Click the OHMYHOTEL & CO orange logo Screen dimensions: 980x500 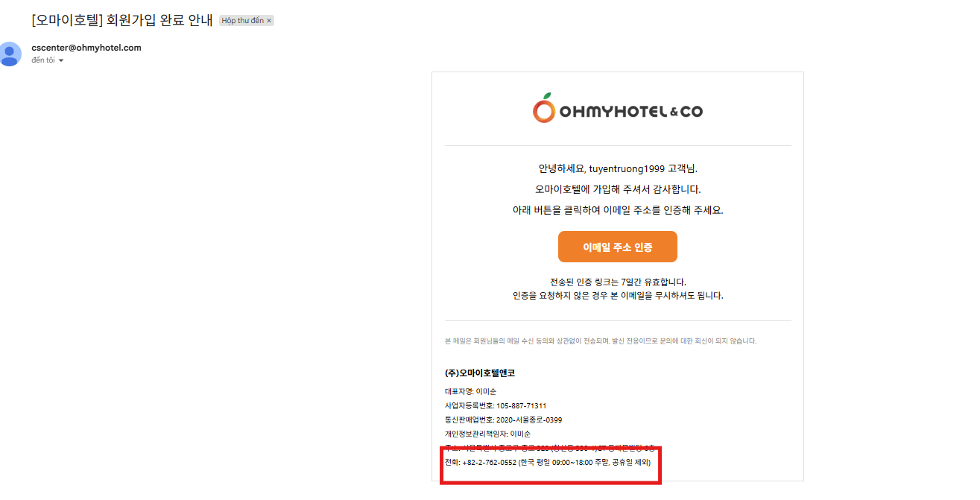pyautogui.click(x=618, y=109)
